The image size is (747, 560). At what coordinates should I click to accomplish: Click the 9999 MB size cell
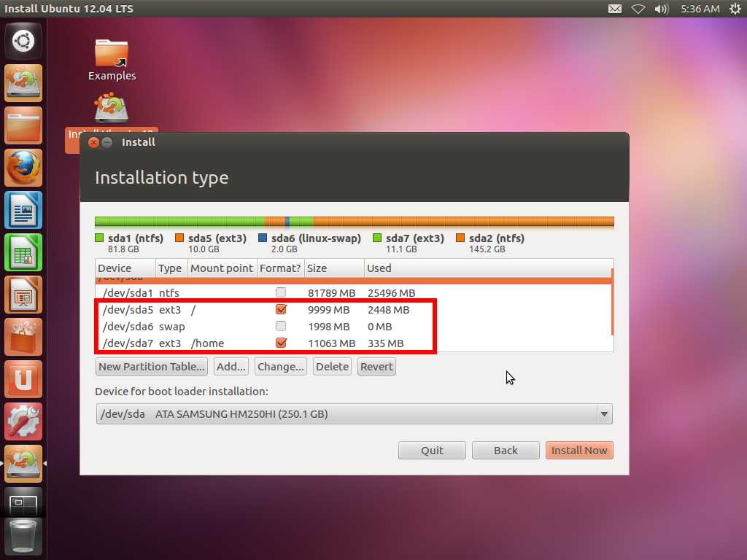click(329, 309)
